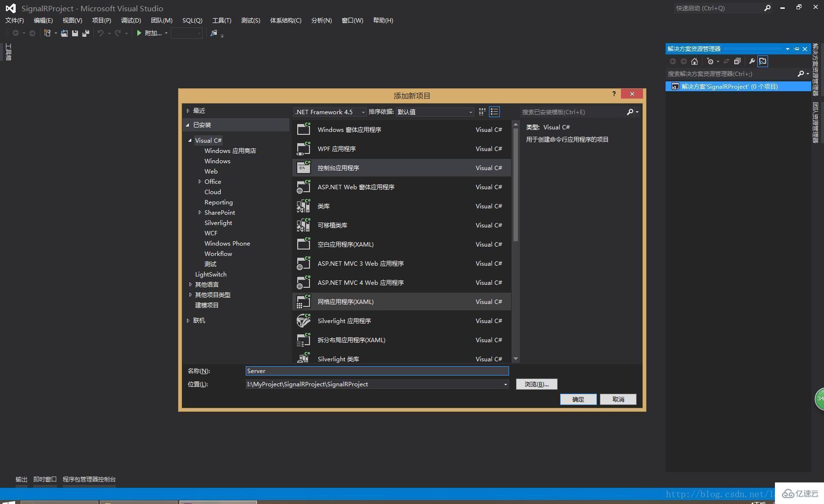Open the 排序依据 默认值 dropdown
Screen dimensions: 824x504
point(435,112)
